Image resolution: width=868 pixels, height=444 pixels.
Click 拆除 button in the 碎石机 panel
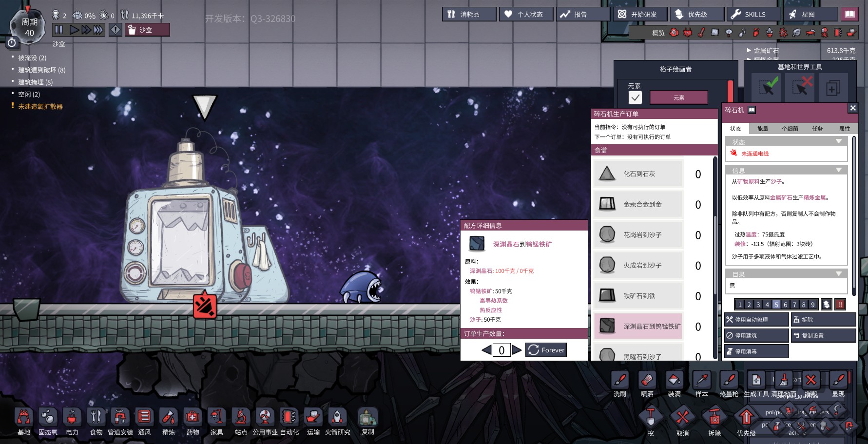(x=824, y=320)
